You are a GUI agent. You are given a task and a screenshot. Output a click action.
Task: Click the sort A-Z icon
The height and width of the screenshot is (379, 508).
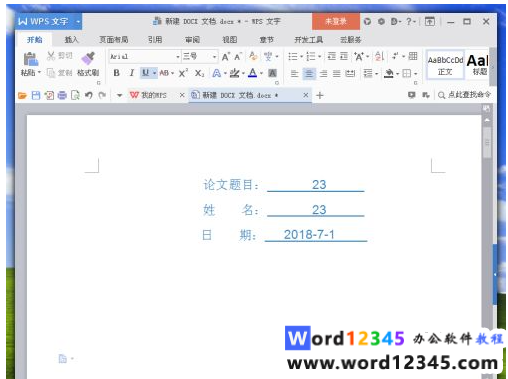tap(379, 56)
